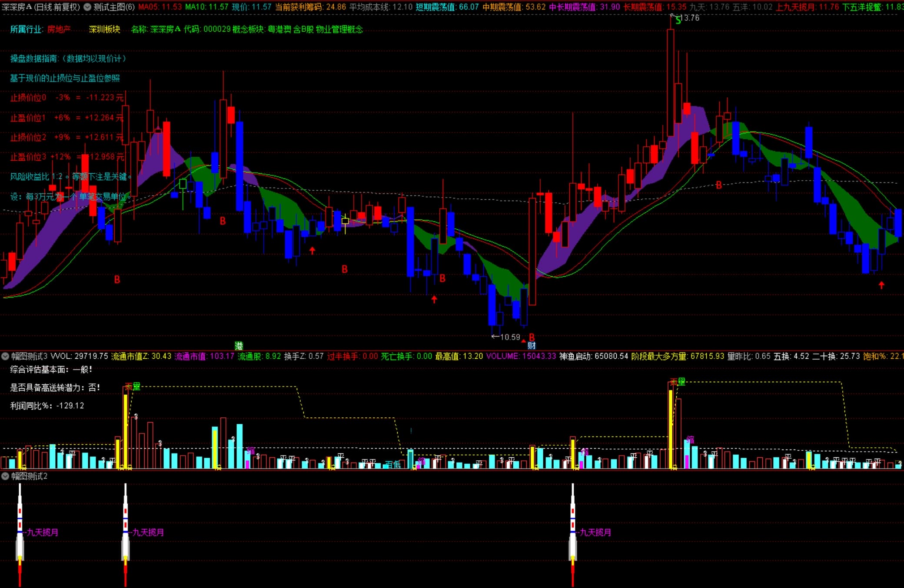Click 最高值: 13.20 readout

459,357
